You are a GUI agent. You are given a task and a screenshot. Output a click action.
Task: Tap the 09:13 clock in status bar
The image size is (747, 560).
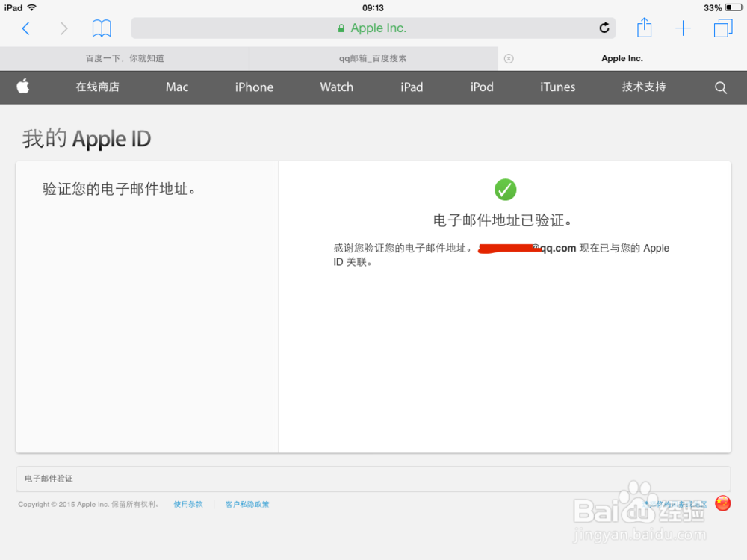[373, 8]
